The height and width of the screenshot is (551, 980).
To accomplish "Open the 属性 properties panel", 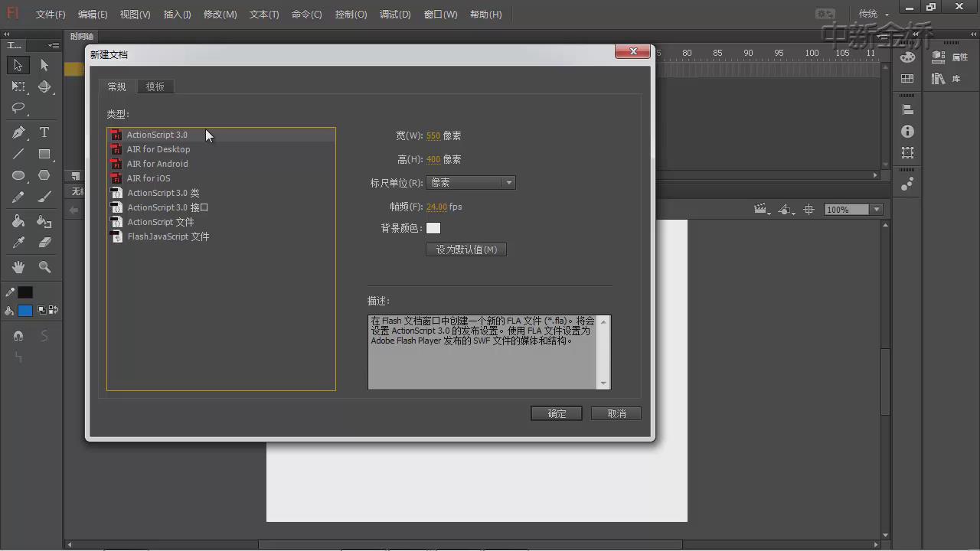I will click(x=950, y=57).
